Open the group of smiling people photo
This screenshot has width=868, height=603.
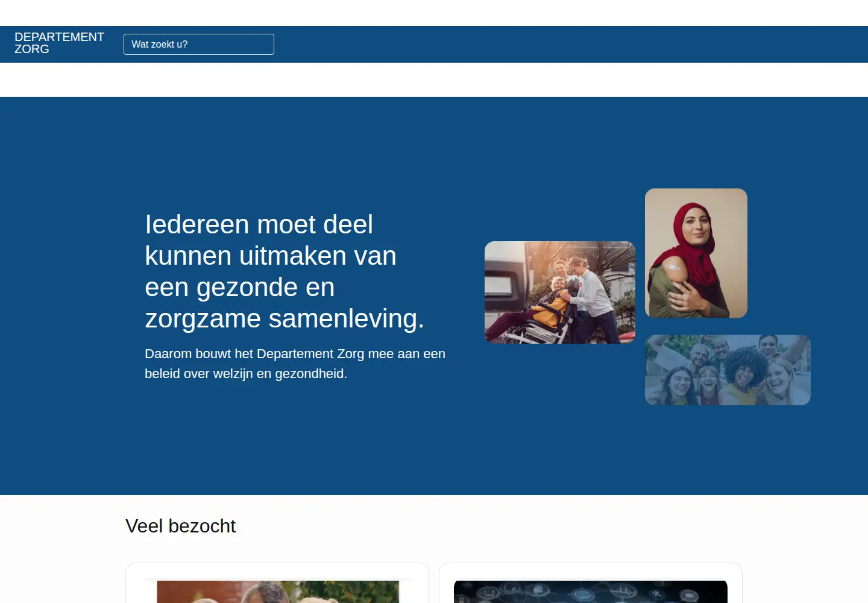728,370
